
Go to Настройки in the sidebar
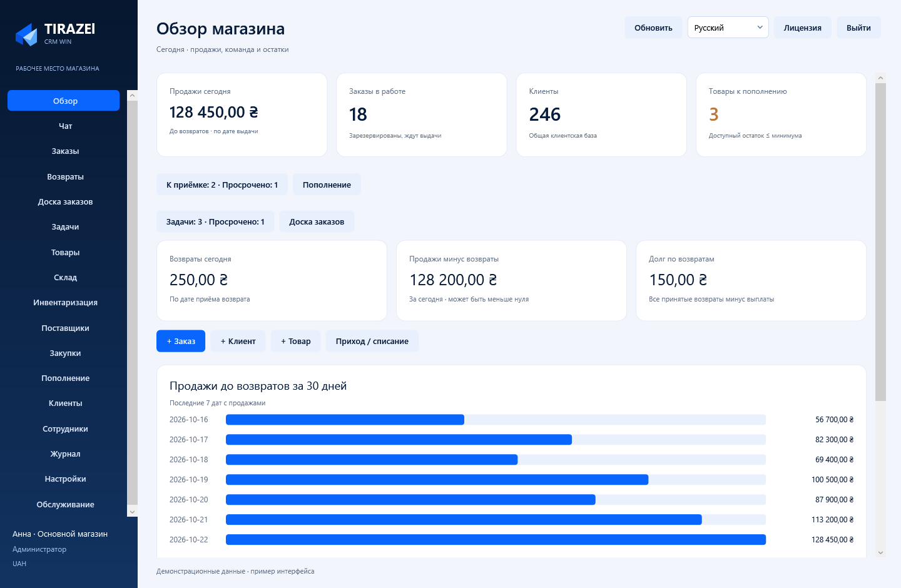point(64,479)
